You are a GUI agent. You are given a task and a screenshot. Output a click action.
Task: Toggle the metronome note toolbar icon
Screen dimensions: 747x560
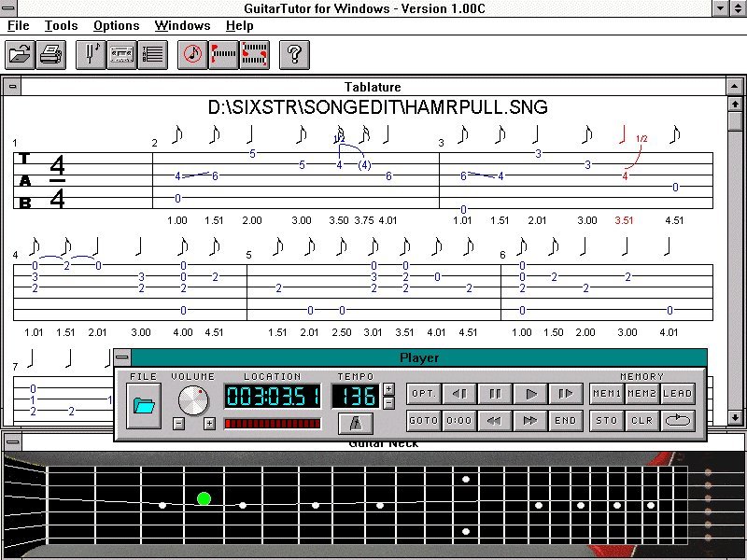(x=193, y=55)
